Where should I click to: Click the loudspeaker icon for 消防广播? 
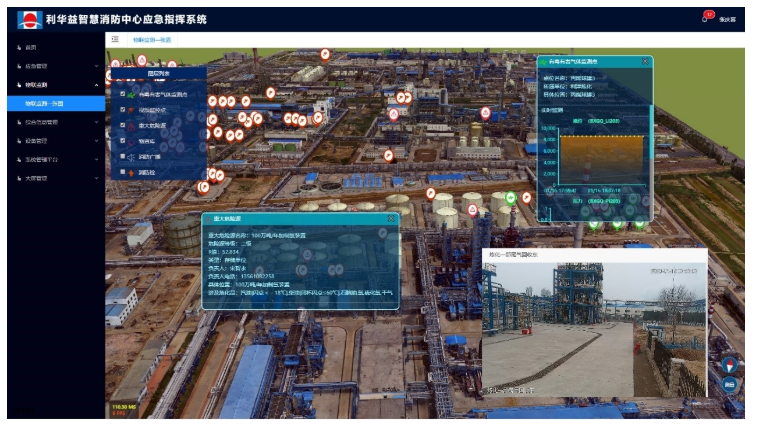pyautogui.click(x=131, y=157)
